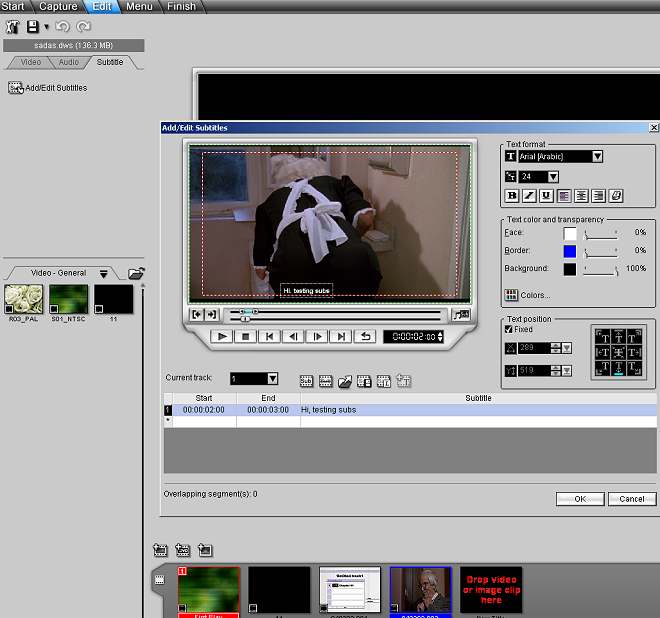
Task: Select bottom-right text position in grid
Action: (x=634, y=368)
